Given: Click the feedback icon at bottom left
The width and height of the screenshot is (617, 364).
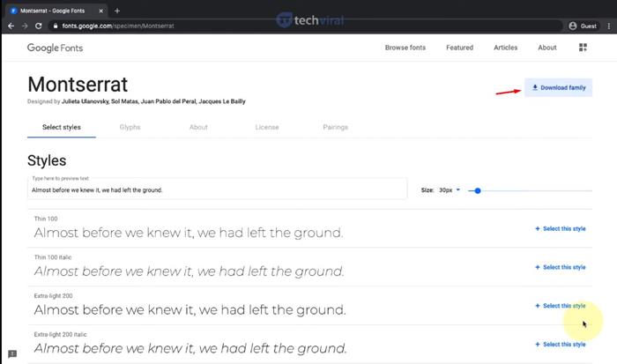Looking at the screenshot, I should pyautogui.click(x=12, y=353).
